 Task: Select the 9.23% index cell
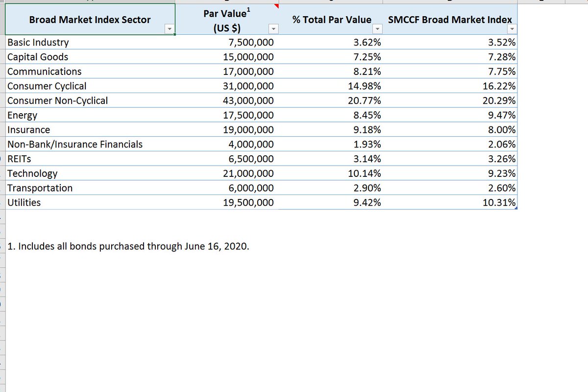tap(449, 173)
